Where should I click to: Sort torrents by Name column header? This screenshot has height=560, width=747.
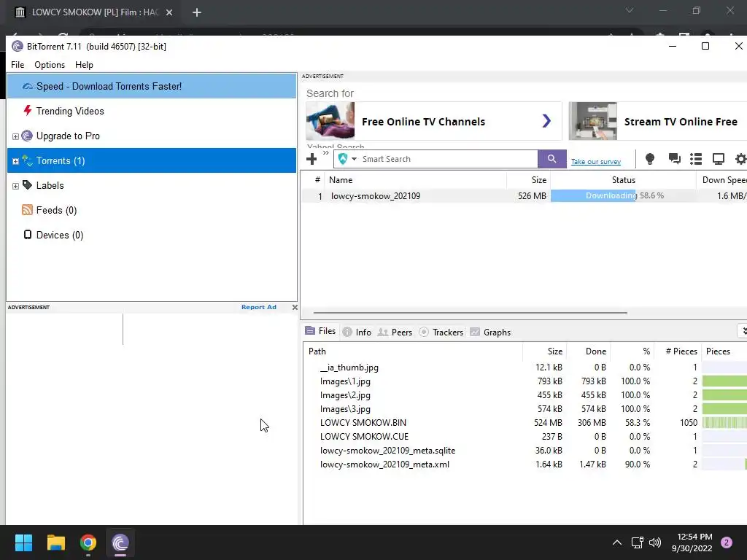[415, 180]
